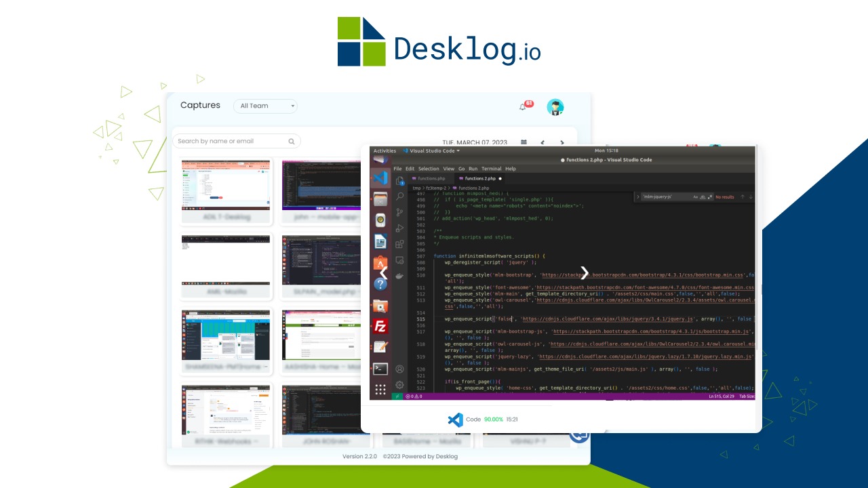Click fz3temp-2 in the breadcrumb path
Image resolution: width=868 pixels, height=488 pixels.
coord(436,188)
